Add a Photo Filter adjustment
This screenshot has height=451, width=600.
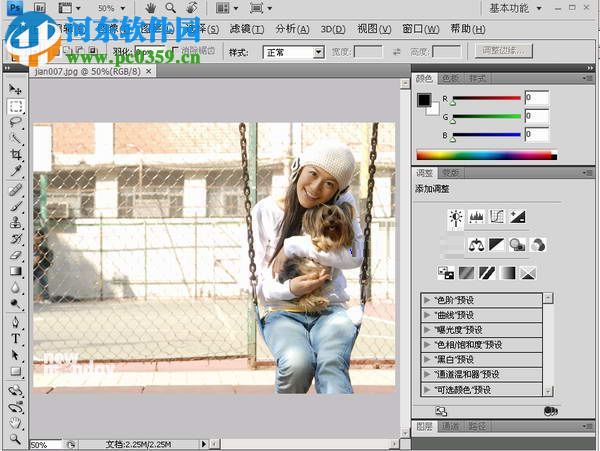point(517,245)
